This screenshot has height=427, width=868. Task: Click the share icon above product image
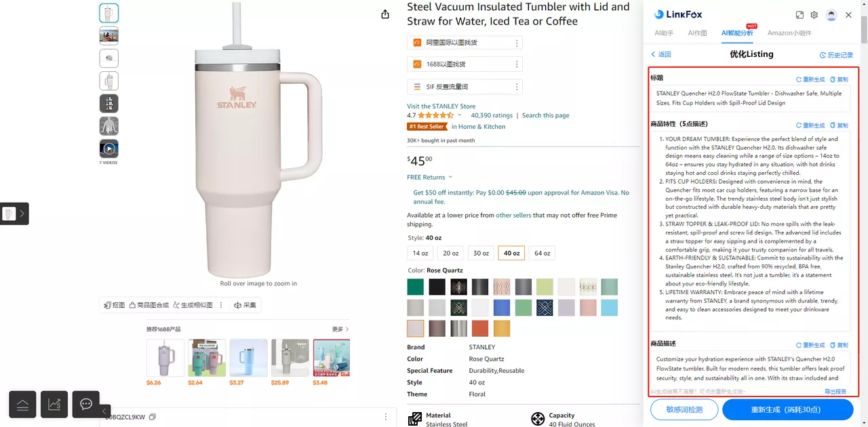coord(385,14)
